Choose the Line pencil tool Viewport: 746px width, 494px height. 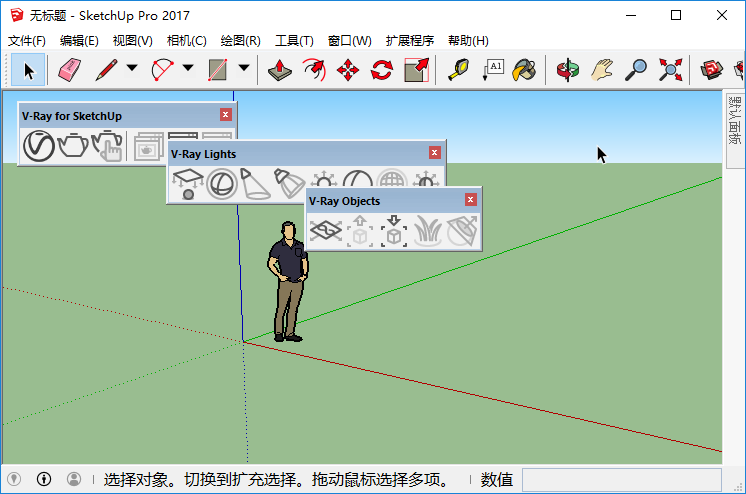(x=107, y=70)
